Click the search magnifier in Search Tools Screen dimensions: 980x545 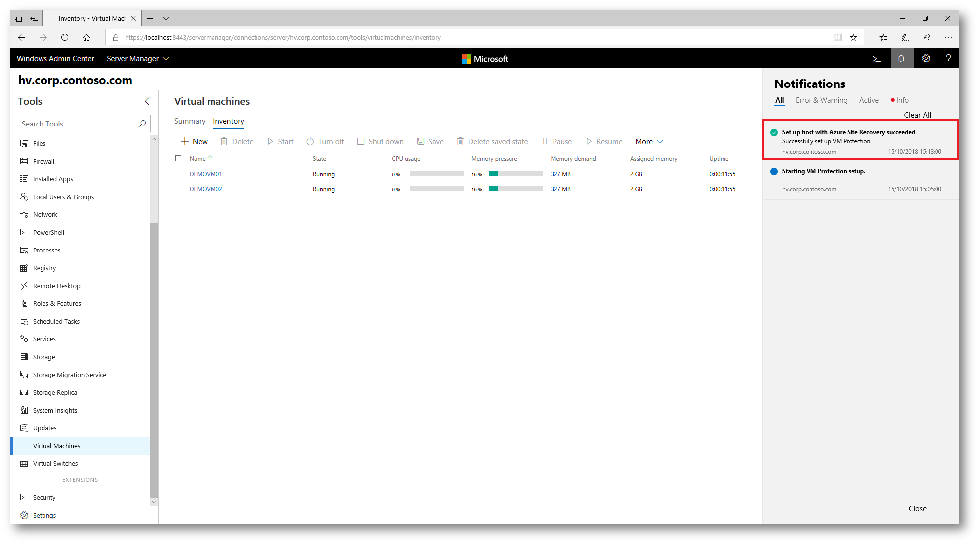click(x=142, y=124)
